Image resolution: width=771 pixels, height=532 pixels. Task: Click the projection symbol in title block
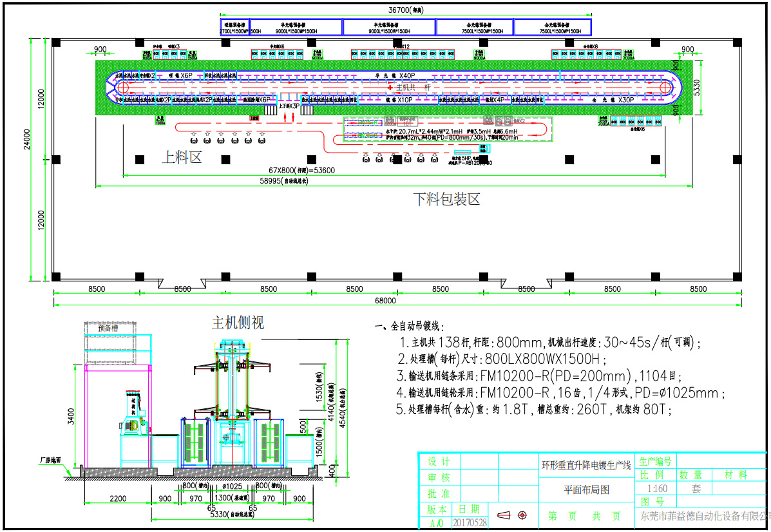click(513, 515)
